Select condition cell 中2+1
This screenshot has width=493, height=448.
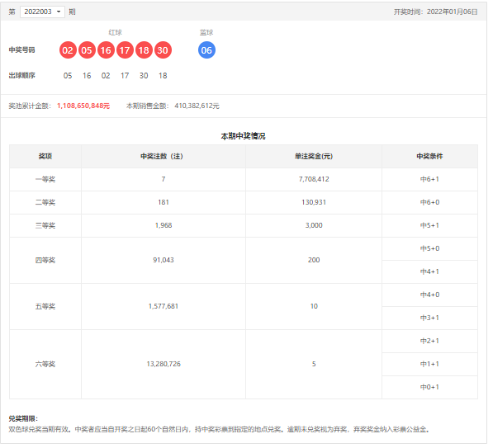tap(429, 341)
